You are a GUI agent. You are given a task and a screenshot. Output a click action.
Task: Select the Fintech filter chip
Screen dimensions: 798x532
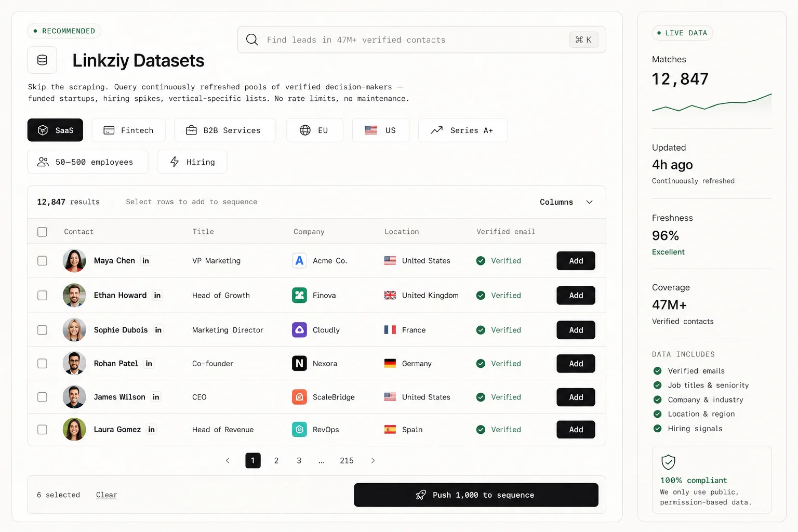(x=128, y=130)
